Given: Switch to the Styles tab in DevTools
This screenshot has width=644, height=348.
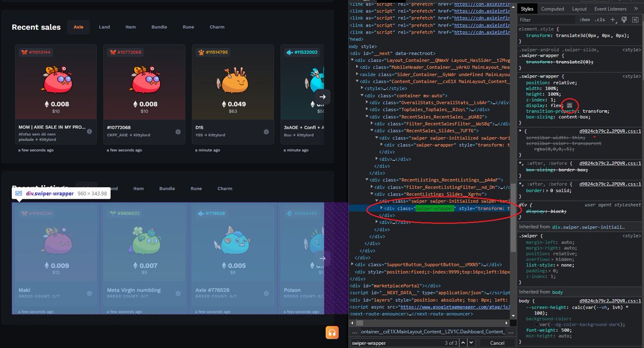Looking at the screenshot, I should 527,9.
